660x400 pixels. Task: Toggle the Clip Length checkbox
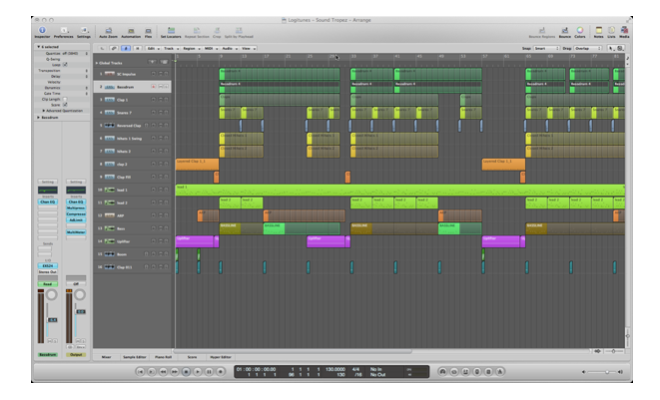click(65, 99)
